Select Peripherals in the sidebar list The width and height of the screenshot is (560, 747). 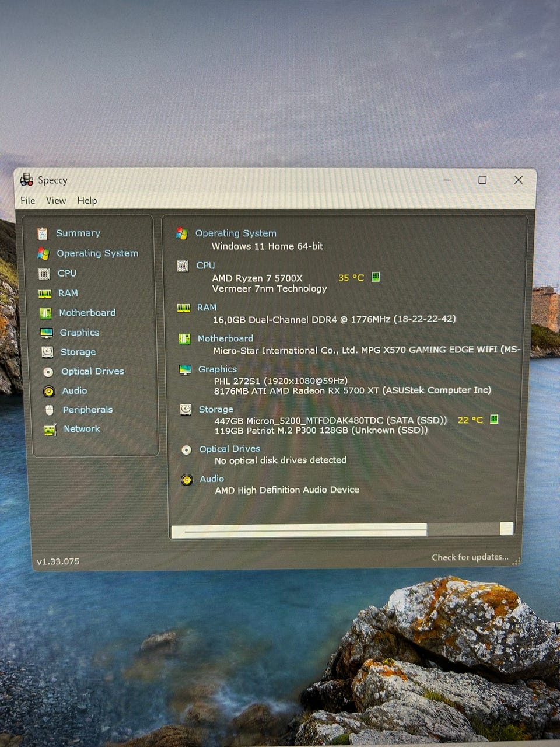88,410
